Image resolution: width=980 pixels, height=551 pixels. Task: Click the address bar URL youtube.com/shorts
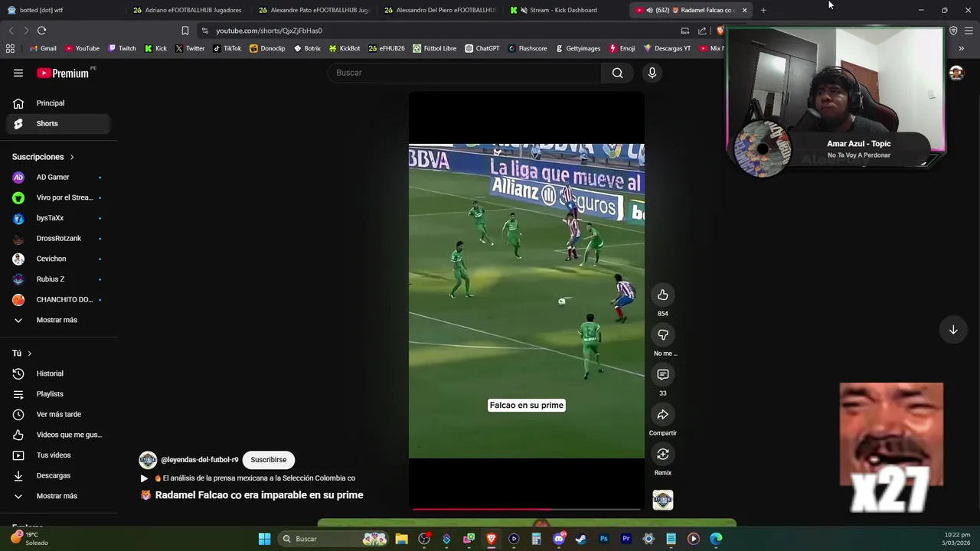point(269,31)
